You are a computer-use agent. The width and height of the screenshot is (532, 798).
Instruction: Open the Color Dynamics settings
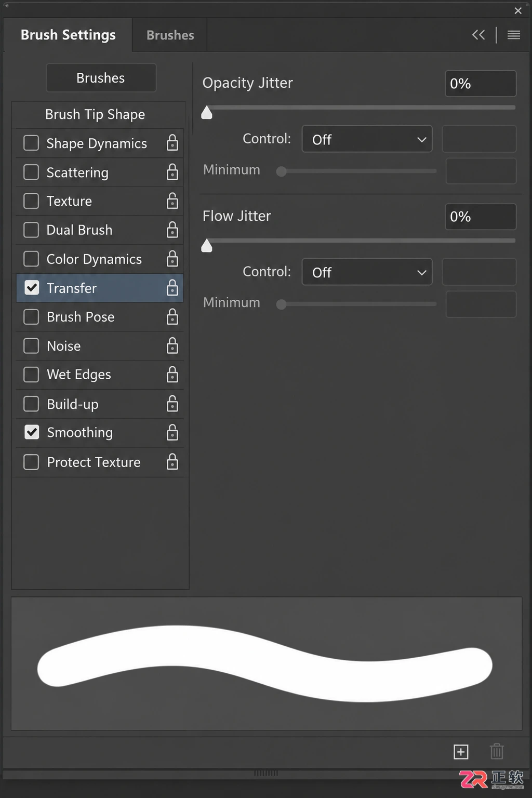pyautogui.click(x=94, y=259)
